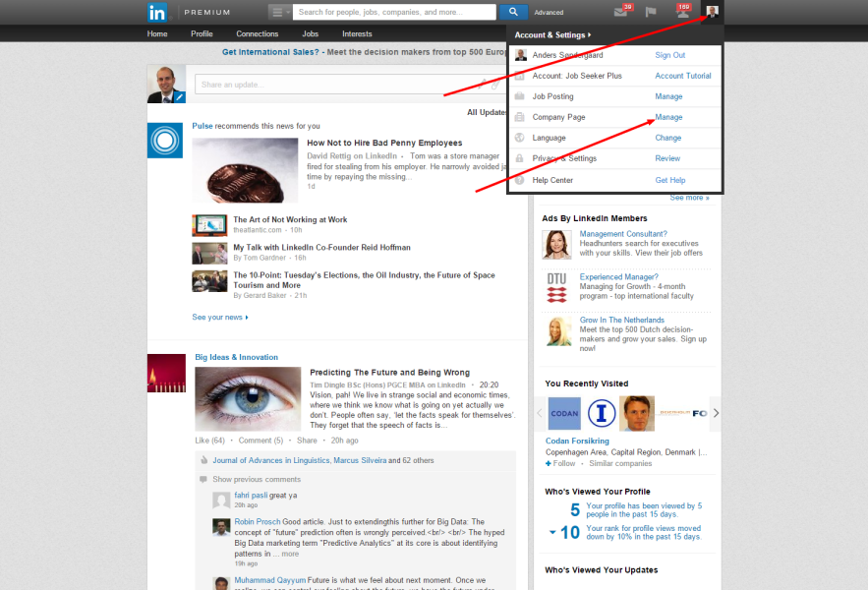868x590 pixels.
Task: Click the Help Center question icon
Action: point(519,180)
